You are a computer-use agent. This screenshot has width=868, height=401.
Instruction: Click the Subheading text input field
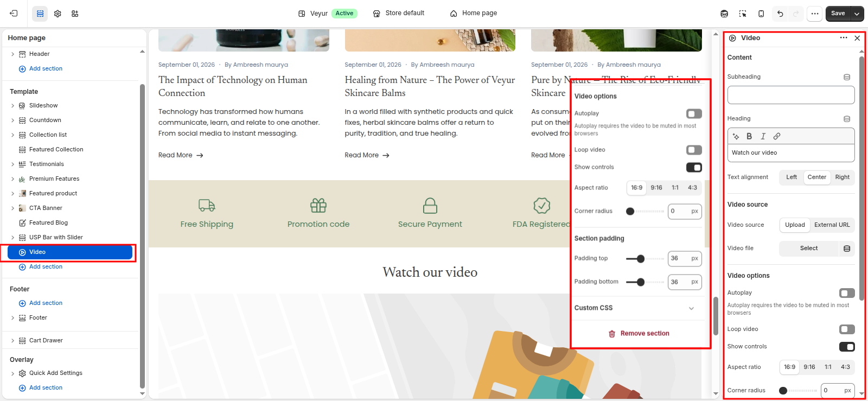(790, 95)
